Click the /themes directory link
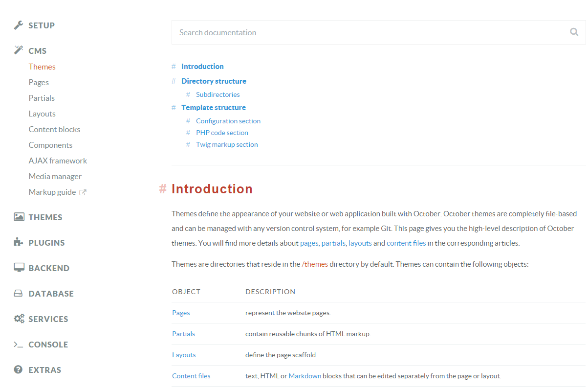The height and width of the screenshot is (392, 588). coord(315,264)
